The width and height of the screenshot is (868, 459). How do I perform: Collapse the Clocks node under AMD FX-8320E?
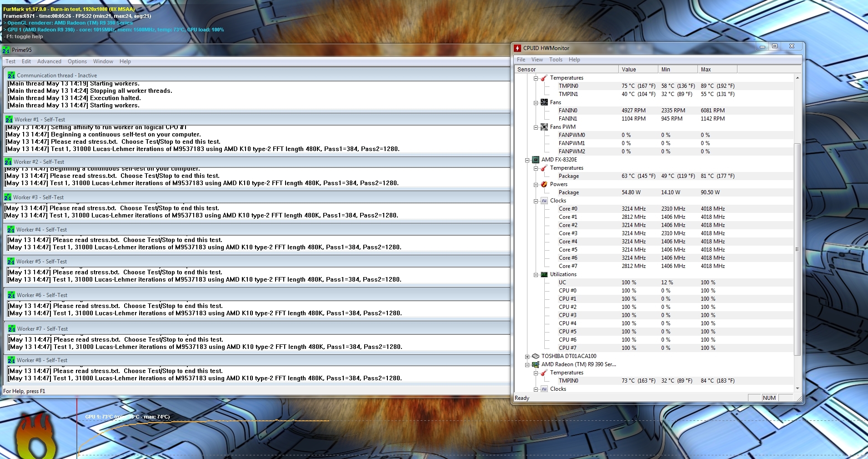tap(536, 201)
